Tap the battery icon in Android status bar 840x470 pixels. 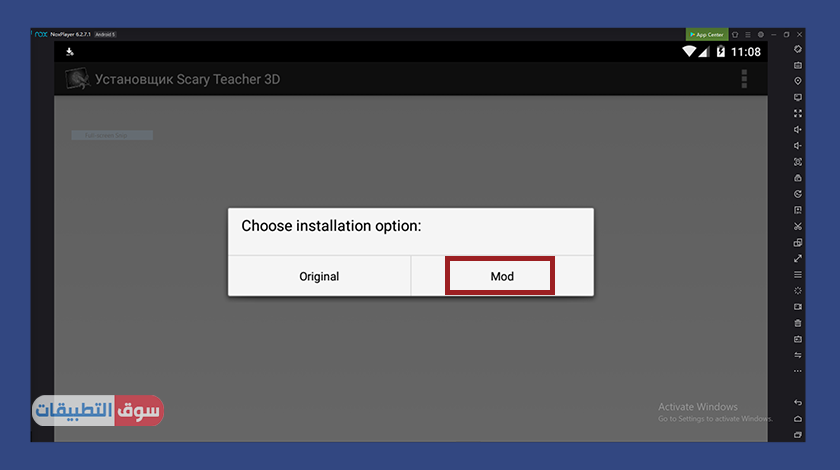(x=721, y=51)
